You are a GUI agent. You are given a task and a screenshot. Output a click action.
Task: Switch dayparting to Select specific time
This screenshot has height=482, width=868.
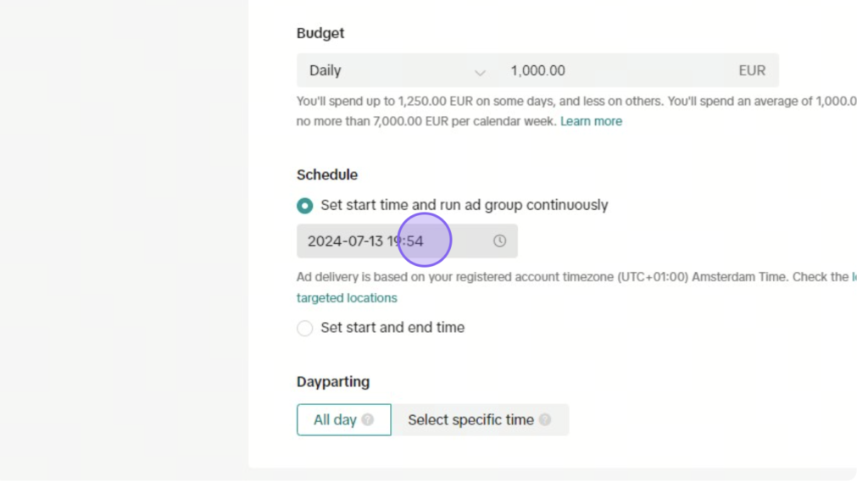tap(480, 419)
